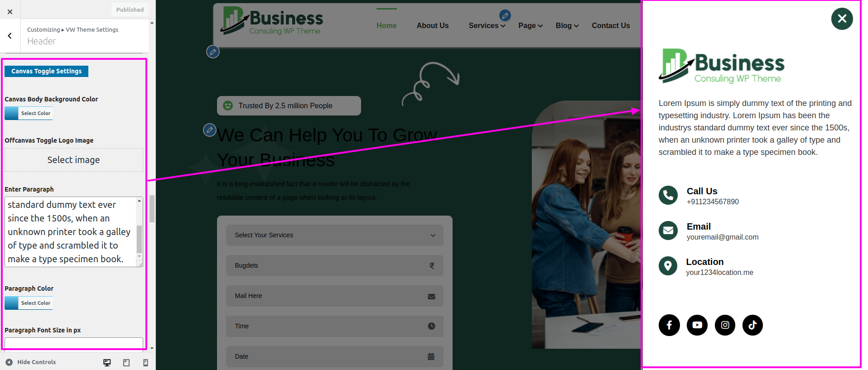This screenshot has height=370, width=868.
Task: Open the Blog menu item
Action: point(567,26)
